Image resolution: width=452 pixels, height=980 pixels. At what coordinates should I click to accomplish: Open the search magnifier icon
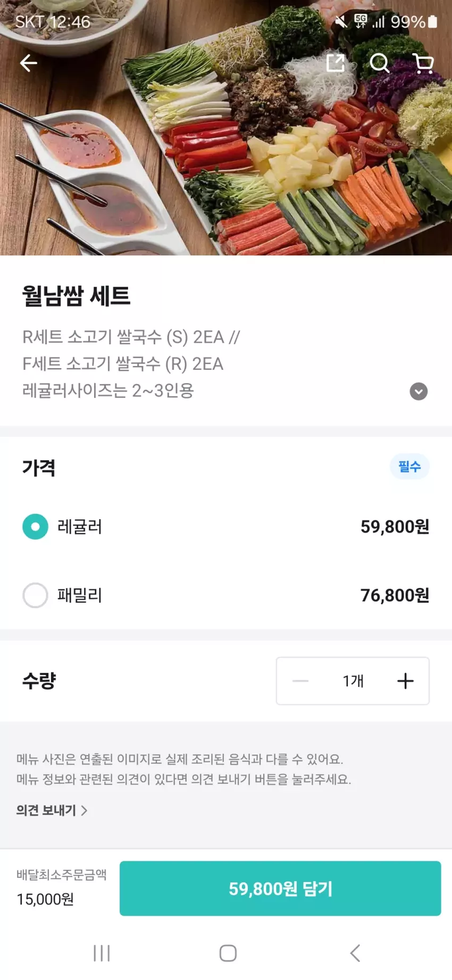pos(380,63)
